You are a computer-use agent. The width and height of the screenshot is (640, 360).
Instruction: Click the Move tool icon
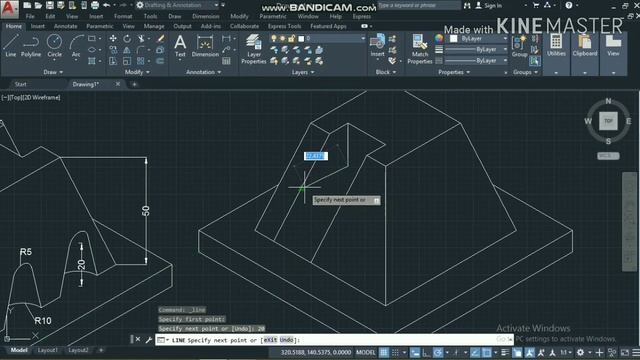(x=113, y=38)
